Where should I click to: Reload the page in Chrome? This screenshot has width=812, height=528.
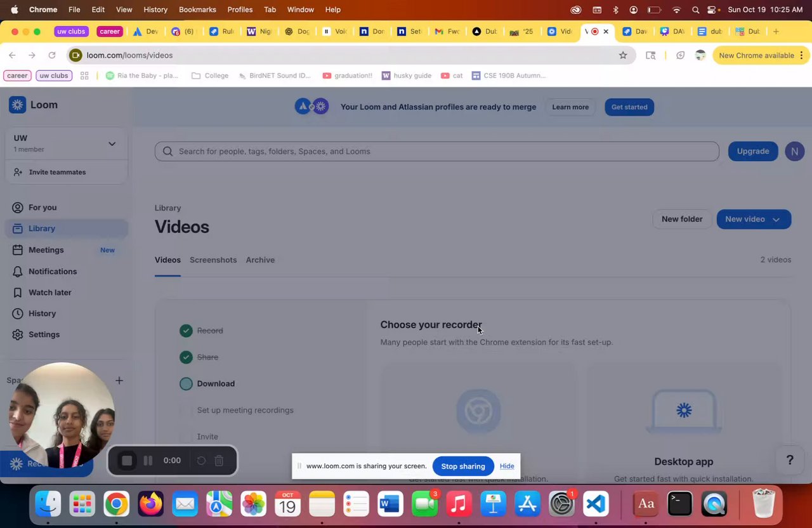pos(52,55)
